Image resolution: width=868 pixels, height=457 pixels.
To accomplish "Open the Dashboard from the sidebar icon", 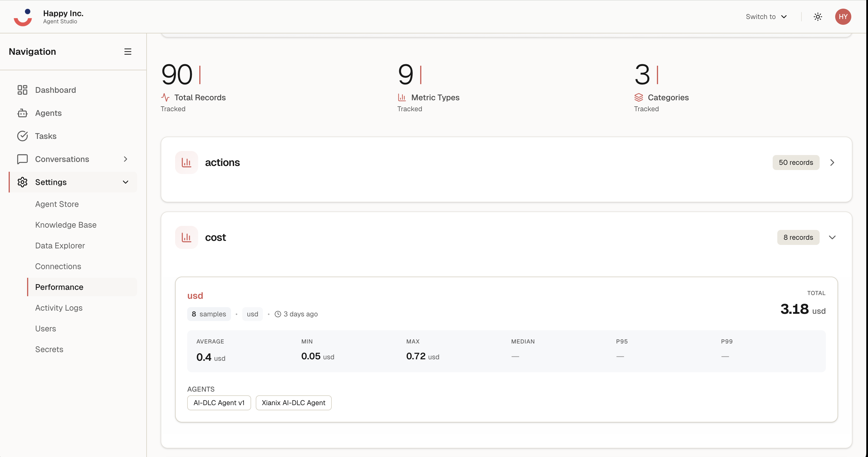I will tap(22, 90).
